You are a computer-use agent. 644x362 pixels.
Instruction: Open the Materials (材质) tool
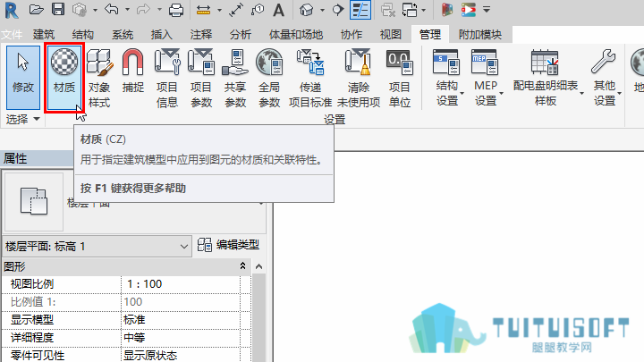point(64,77)
